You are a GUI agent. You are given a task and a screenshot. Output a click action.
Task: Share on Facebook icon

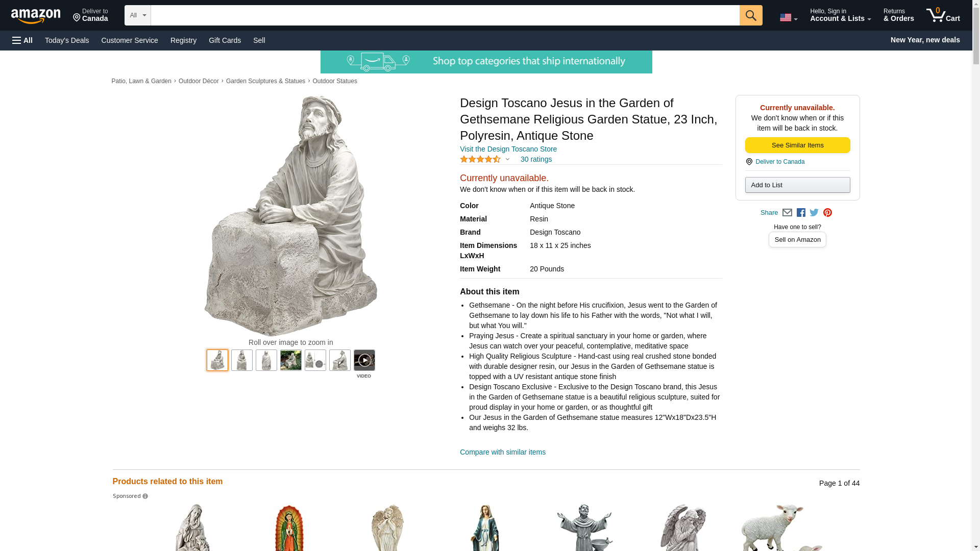[801, 213]
